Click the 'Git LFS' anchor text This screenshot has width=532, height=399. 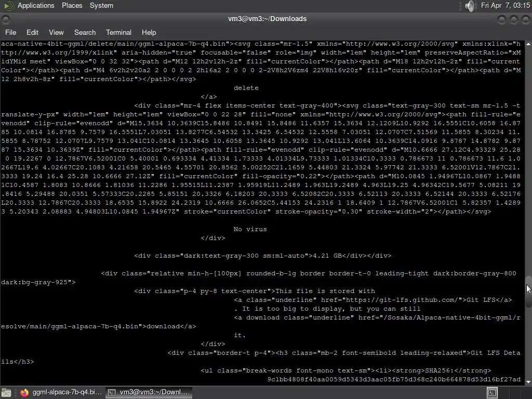click(x=481, y=300)
